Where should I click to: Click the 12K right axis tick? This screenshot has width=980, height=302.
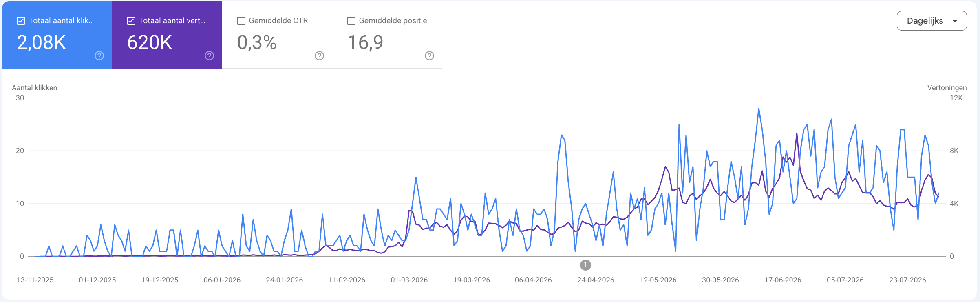click(956, 98)
